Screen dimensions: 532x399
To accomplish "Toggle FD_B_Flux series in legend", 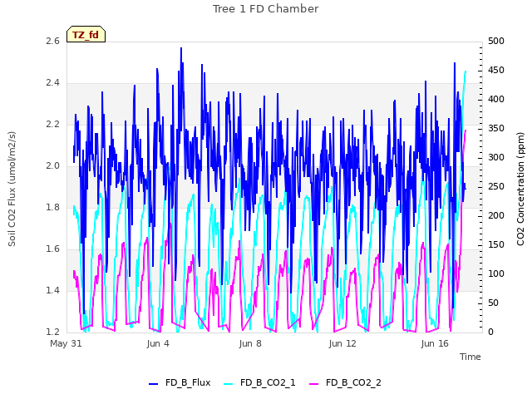I will point(180,382).
